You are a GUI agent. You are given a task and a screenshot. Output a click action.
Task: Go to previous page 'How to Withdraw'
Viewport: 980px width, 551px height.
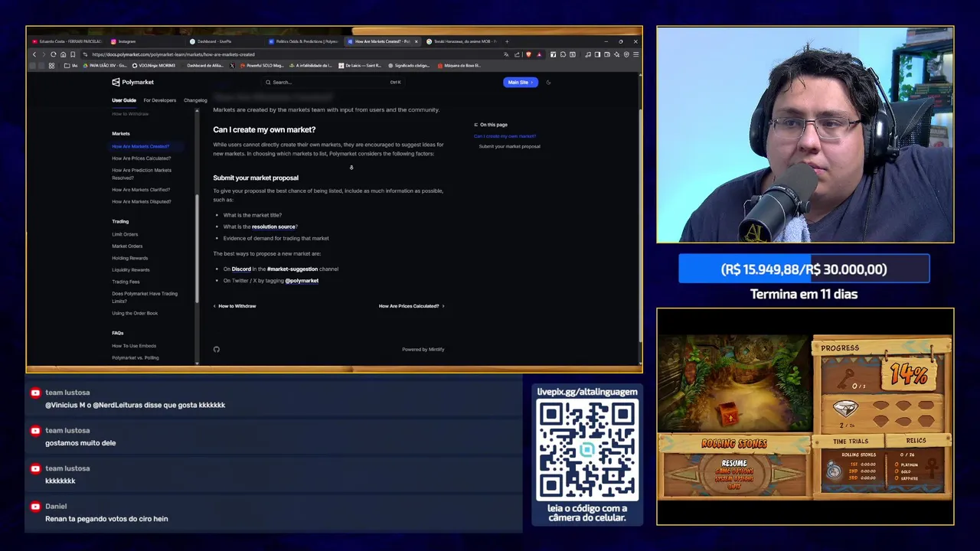[235, 306]
